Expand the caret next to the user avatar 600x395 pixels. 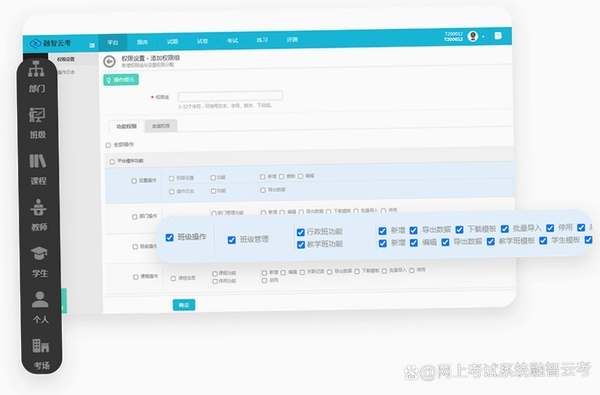[483, 37]
